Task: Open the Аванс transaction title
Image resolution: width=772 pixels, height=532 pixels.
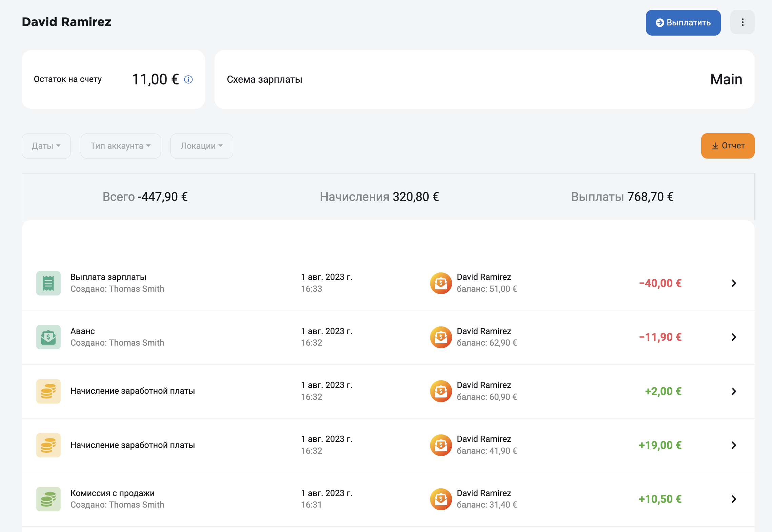Action: 83,331
